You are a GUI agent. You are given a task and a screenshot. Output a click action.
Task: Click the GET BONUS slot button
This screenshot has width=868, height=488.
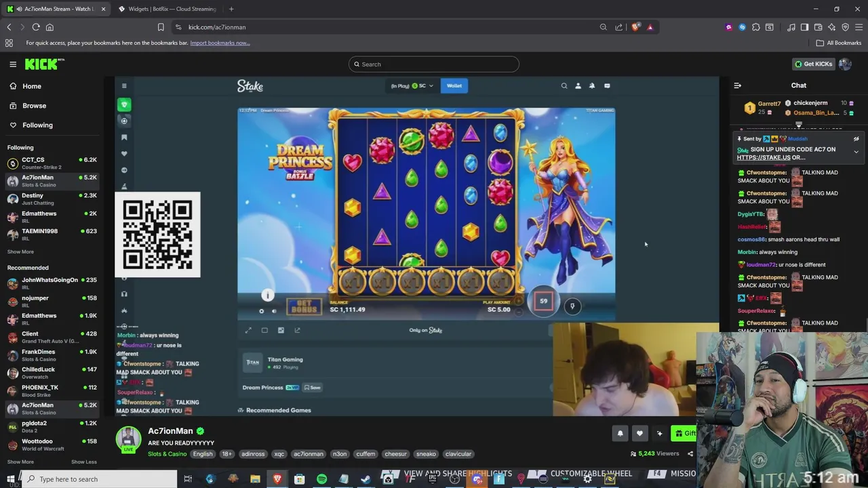[304, 307]
